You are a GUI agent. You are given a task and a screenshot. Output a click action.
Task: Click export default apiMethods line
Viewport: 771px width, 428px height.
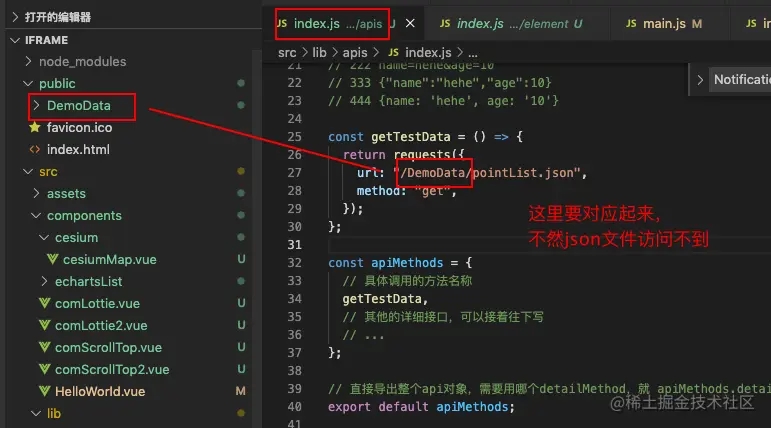click(421, 407)
